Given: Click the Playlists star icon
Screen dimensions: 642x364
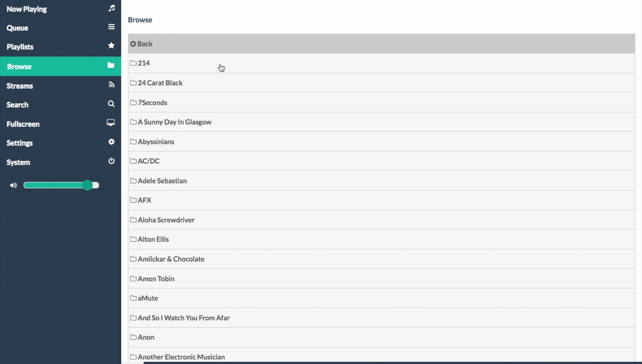Looking at the screenshot, I should tap(111, 45).
